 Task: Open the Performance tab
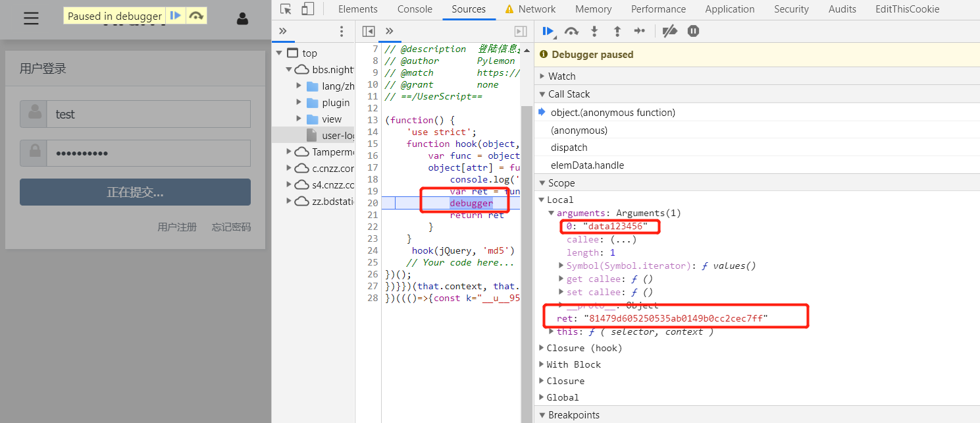[x=659, y=9]
